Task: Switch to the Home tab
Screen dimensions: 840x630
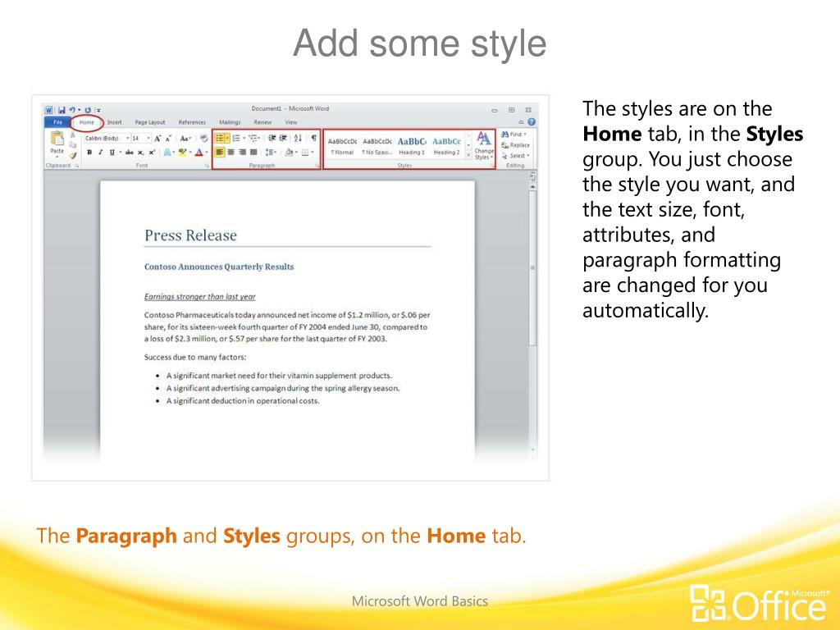Action: tap(87, 122)
